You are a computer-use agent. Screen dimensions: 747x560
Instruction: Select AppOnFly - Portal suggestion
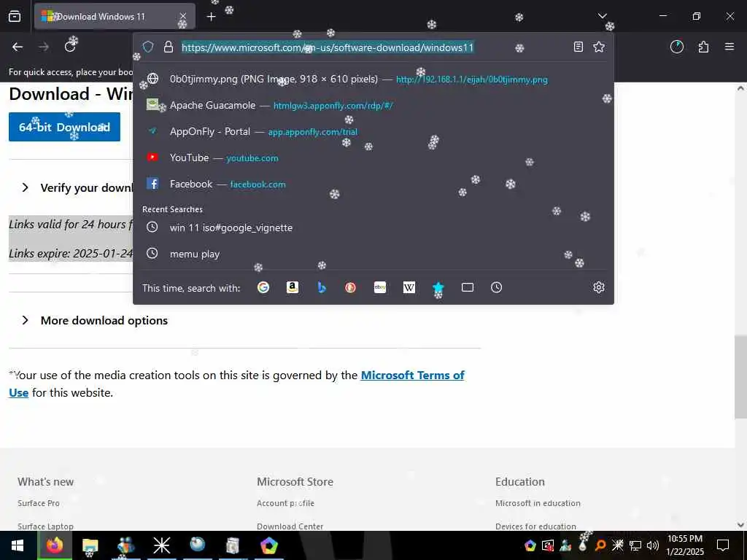pyautogui.click(x=373, y=131)
